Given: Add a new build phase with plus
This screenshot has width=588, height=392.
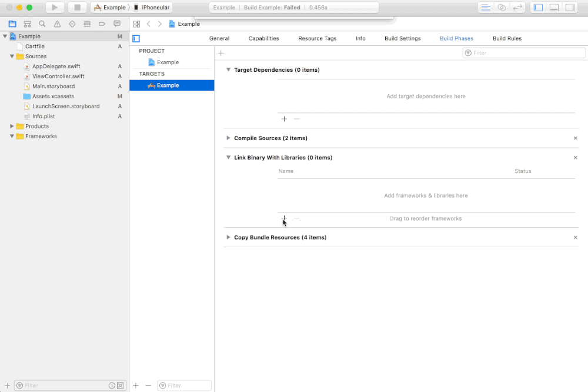Looking at the screenshot, I should pyautogui.click(x=221, y=54).
